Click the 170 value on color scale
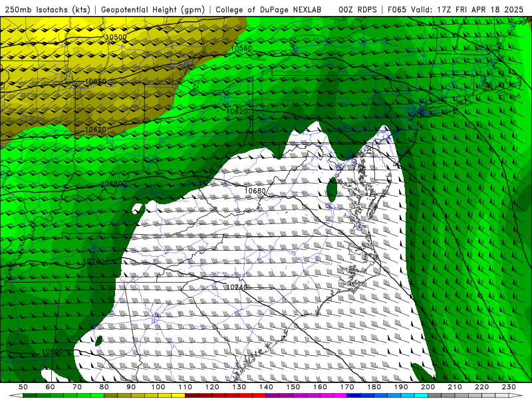 (x=347, y=387)
